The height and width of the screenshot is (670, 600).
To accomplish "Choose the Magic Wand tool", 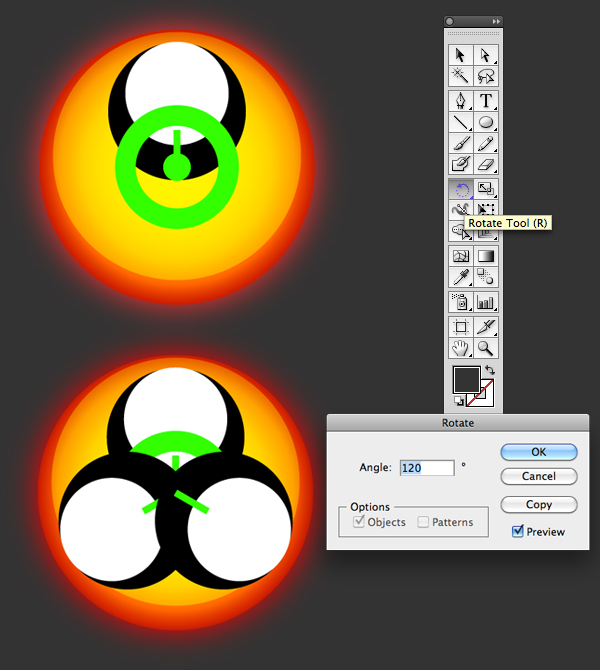I will [461, 76].
